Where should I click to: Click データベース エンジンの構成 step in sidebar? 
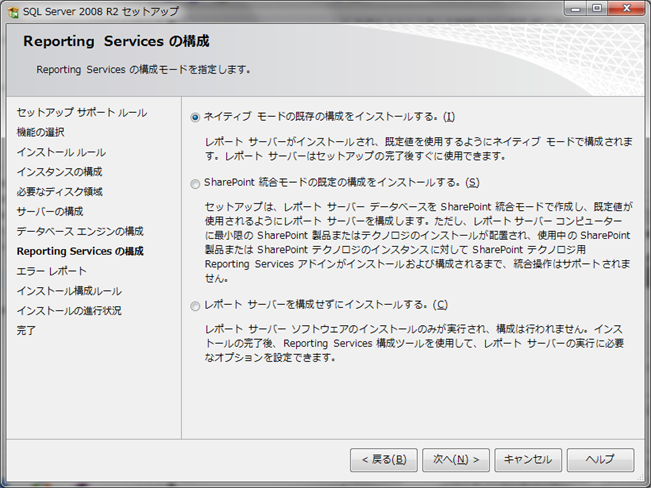(x=80, y=231)
